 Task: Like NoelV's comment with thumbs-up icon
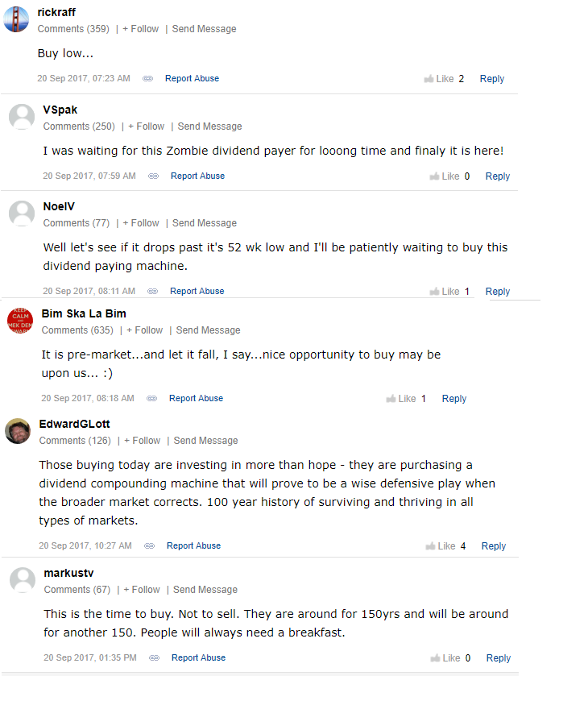445,292
